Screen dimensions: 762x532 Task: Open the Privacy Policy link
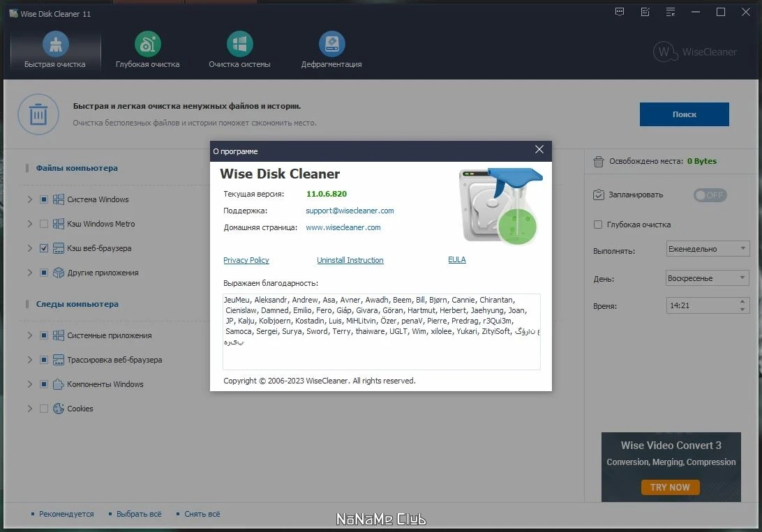pyautogui.click(x=246, y=260)
